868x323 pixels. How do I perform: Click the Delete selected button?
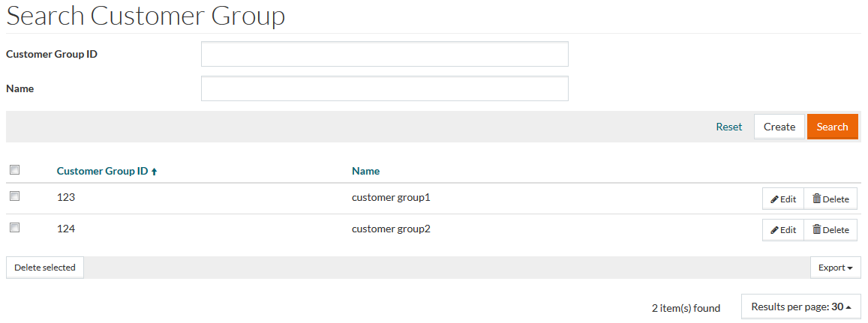click(x=45, y=268)
